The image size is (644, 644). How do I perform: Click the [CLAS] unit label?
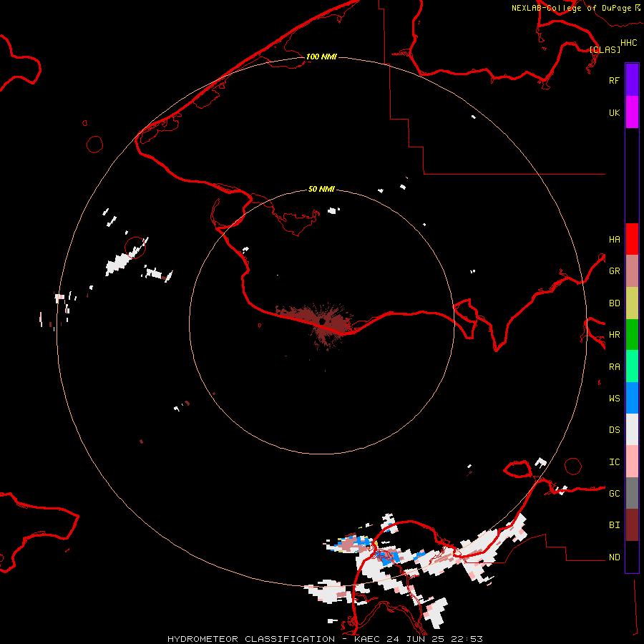pyautogui.click(x=605, y=49)
